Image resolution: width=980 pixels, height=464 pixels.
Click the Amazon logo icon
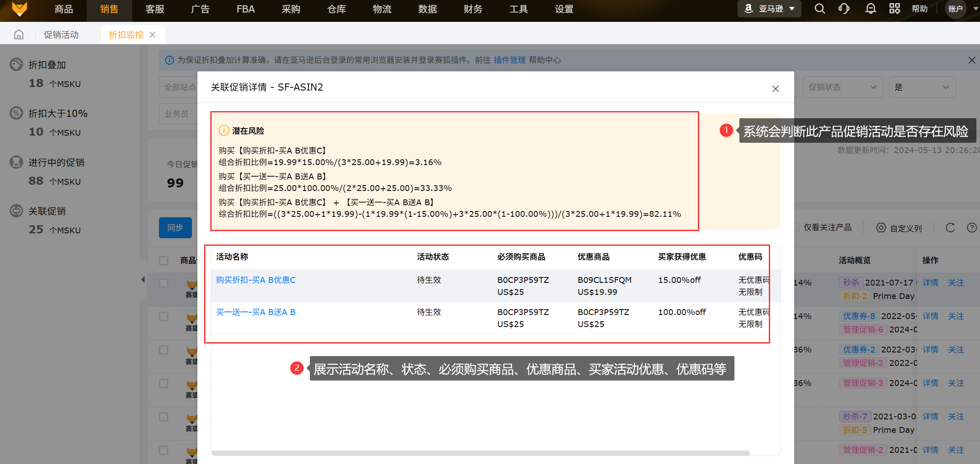click(x=749, y=9)
